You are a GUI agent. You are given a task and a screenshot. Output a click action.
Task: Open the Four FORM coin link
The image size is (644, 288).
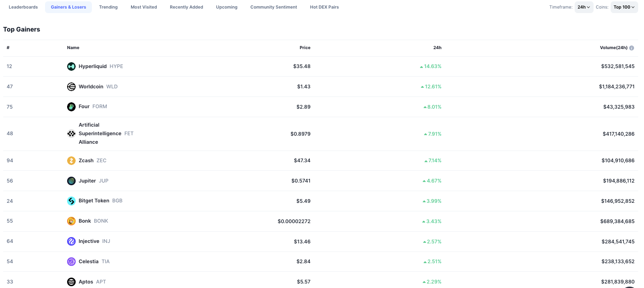click(x=87, y=107)
